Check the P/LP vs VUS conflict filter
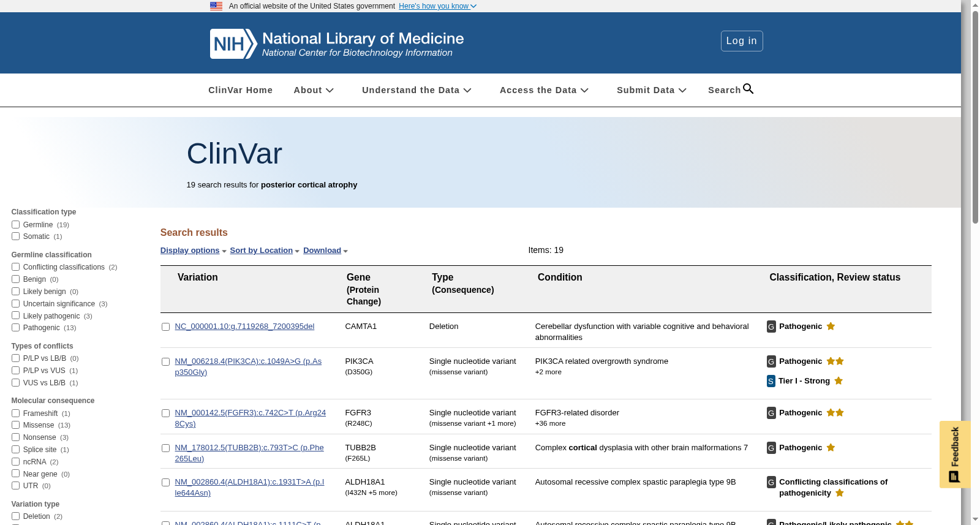980x525 pixels. tap(15, 371)
